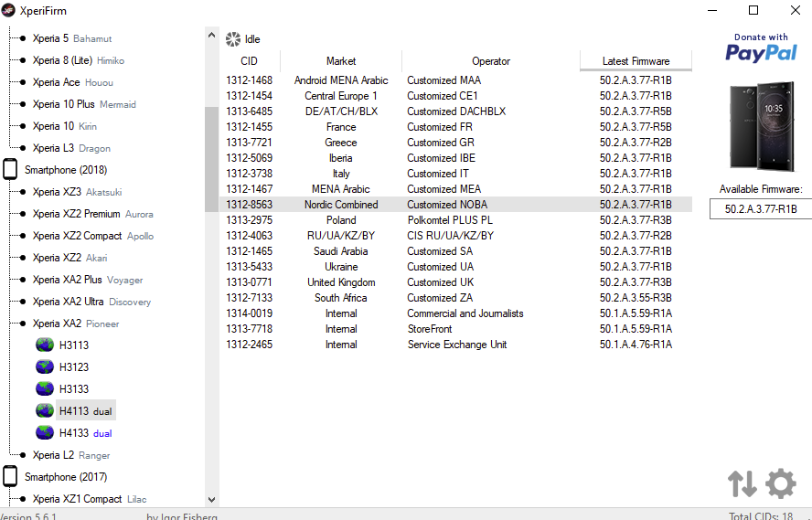The image size is (812, 520).
Task: Expand Xperia XA2 Plus Voyager
Action: coord(88,280)
